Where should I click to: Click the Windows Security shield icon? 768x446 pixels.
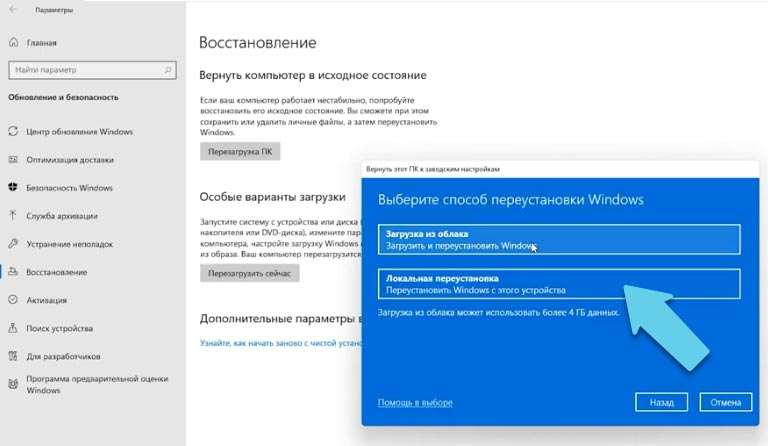click(x=13, y=188)
